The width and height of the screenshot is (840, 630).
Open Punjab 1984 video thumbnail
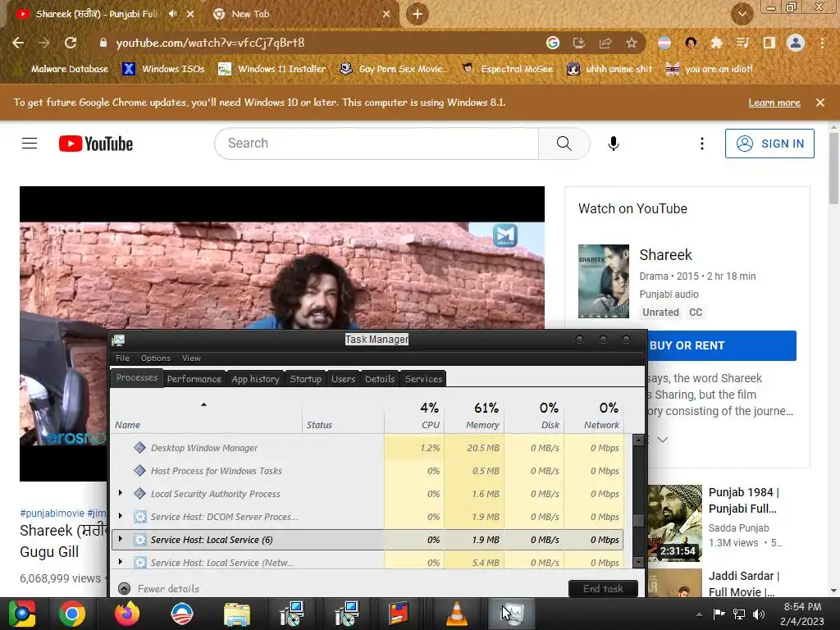[675, 523]
